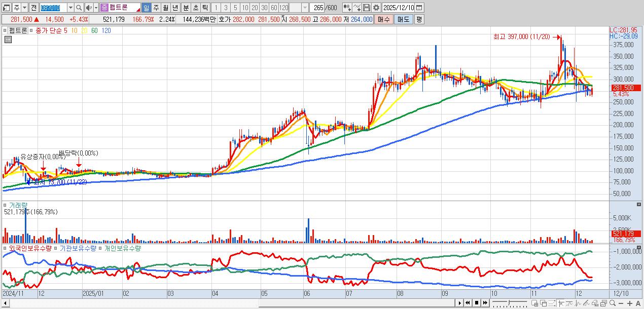
Task: Open the interval dropdown after the 120 button
Action: pyautogui.click(x=305, y=8)
